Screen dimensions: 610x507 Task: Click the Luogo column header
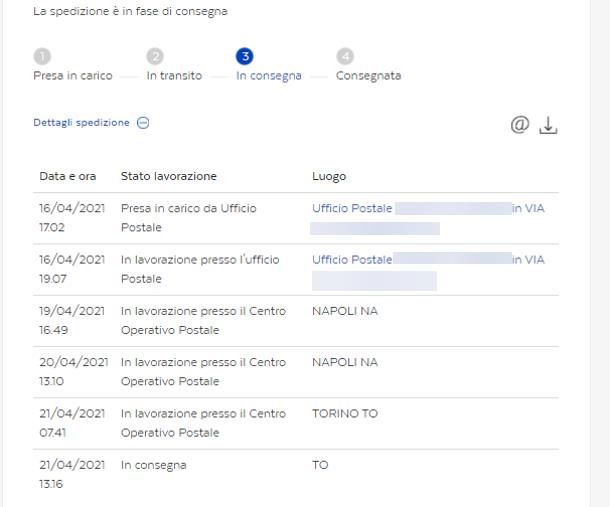[329, 177]
